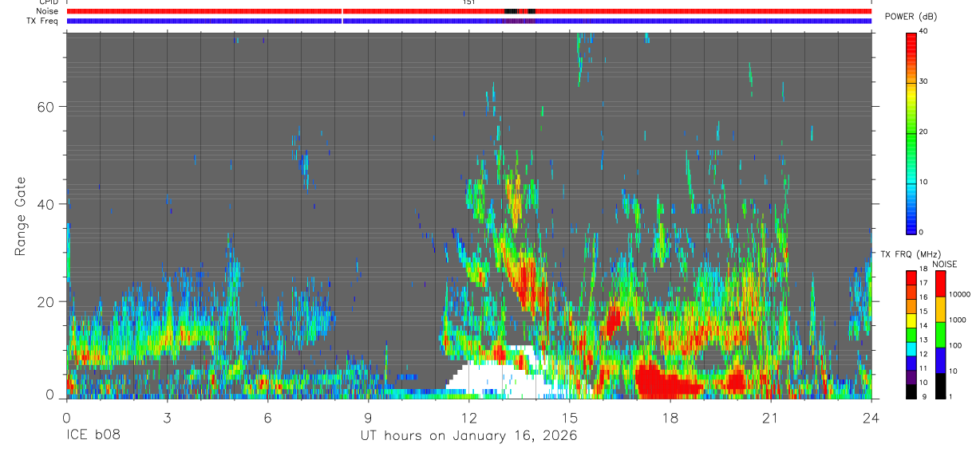980x452 pixels.
Task: Click the 12 tick on UT hours axis
Action: click(x=468, y=418)
